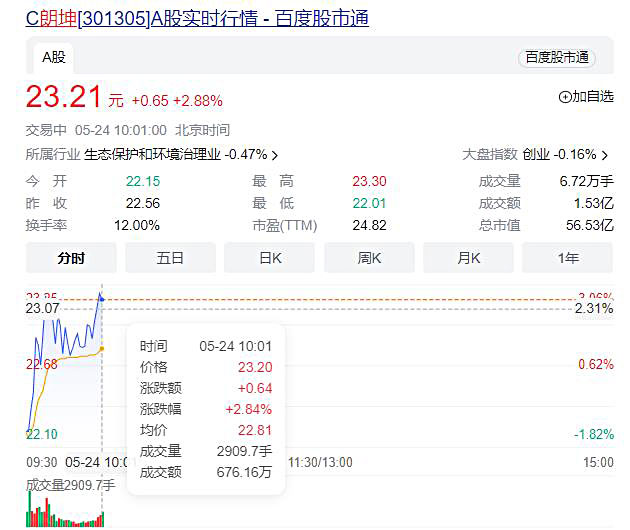Image resolution: width=630 pixels, height=530 pixels.
Task: Click the volume bars below the chart
Action: click(65, 510)
